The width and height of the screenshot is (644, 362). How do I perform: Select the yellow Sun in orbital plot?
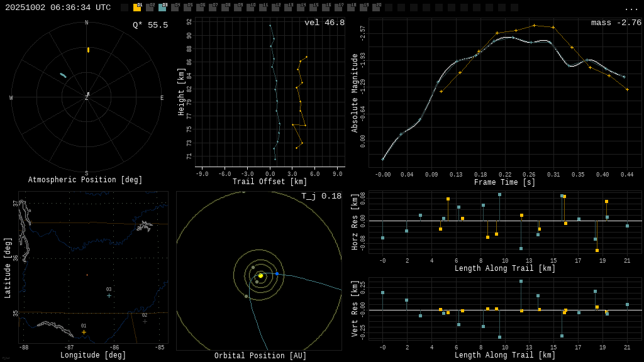[x=260, y=275]
